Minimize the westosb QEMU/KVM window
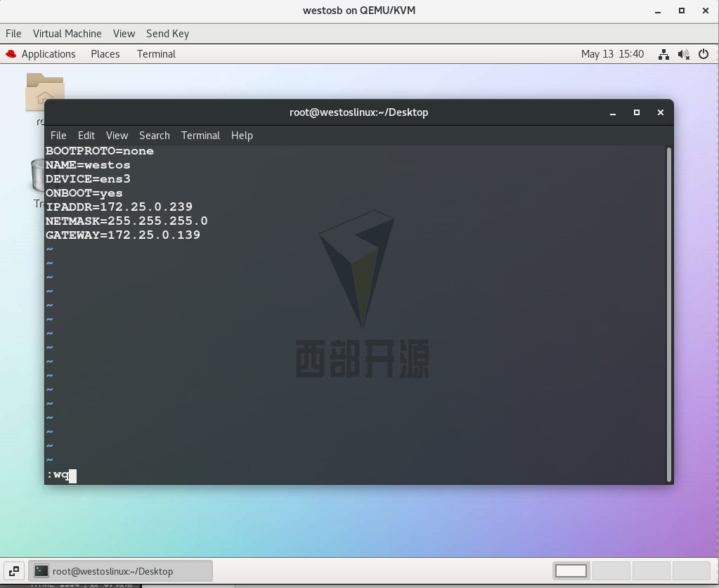 point(658,11)
